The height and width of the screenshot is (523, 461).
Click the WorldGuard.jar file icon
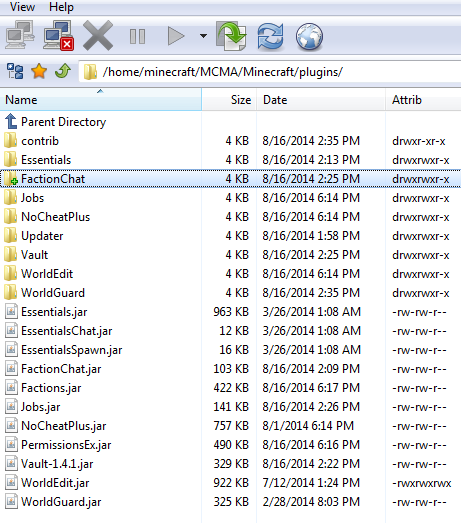pyautogui.click(x=11, y=502)
